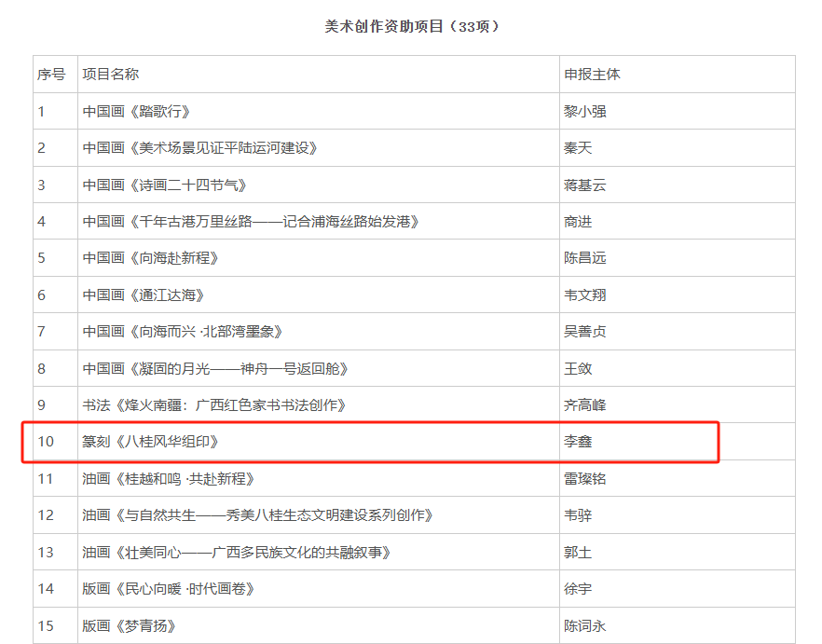This screenshot has width=822, height=644.
Task: Select 书法《烽火南疆》 project row
Action: (x=213, y=405)
